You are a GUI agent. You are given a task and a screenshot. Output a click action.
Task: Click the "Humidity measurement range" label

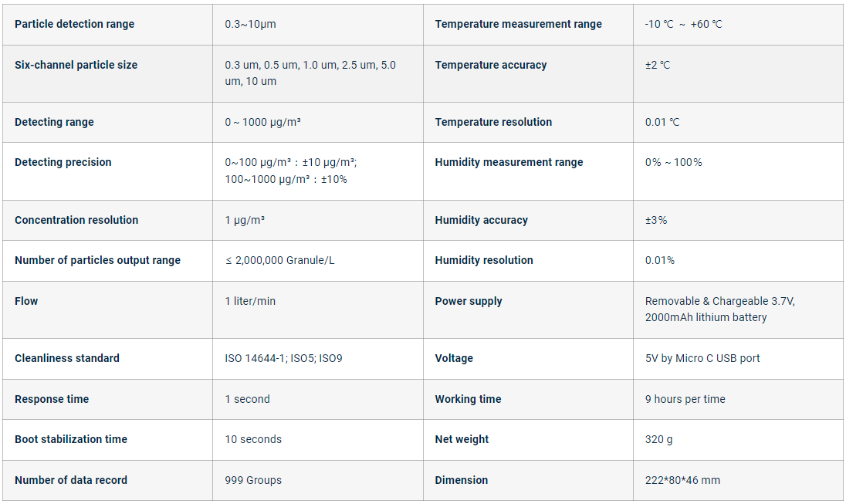pos(509,162)
